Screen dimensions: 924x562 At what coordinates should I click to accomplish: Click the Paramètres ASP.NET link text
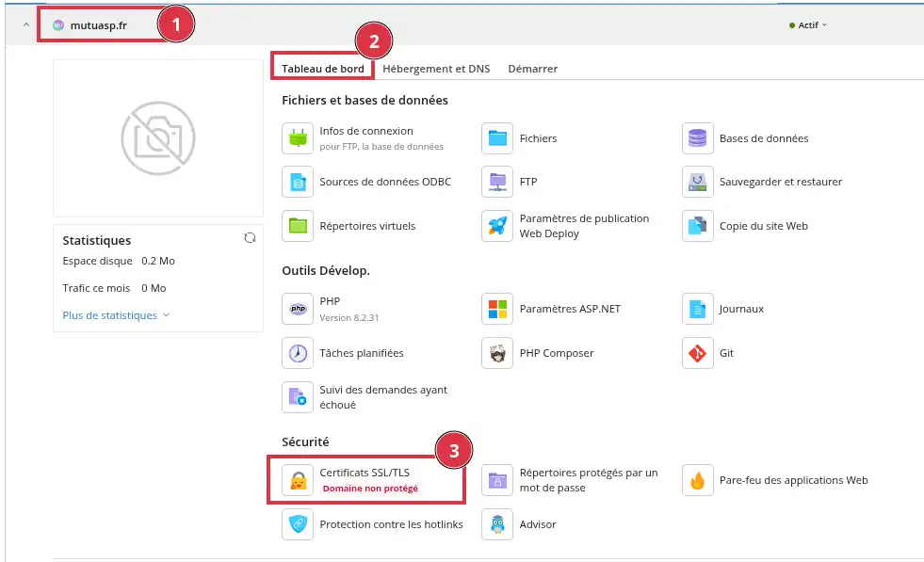(570, 309)
